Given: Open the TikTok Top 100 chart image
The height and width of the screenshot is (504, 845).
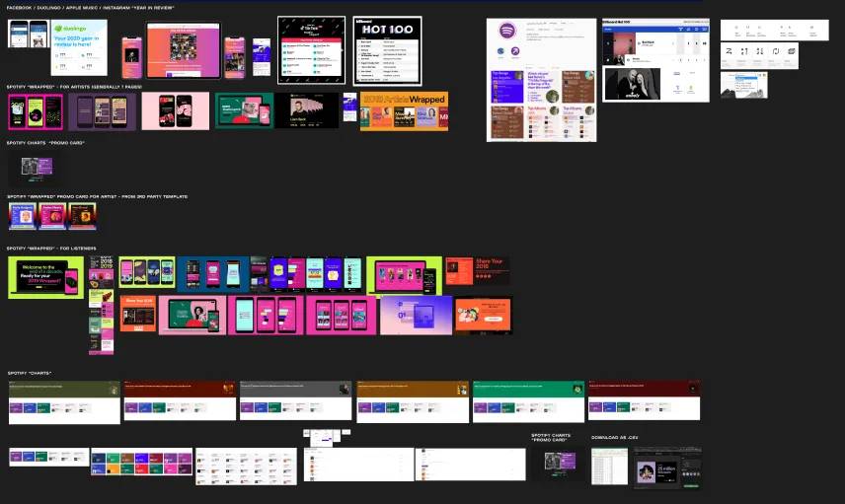Looking at the screenshot, I should pos(310,50).
